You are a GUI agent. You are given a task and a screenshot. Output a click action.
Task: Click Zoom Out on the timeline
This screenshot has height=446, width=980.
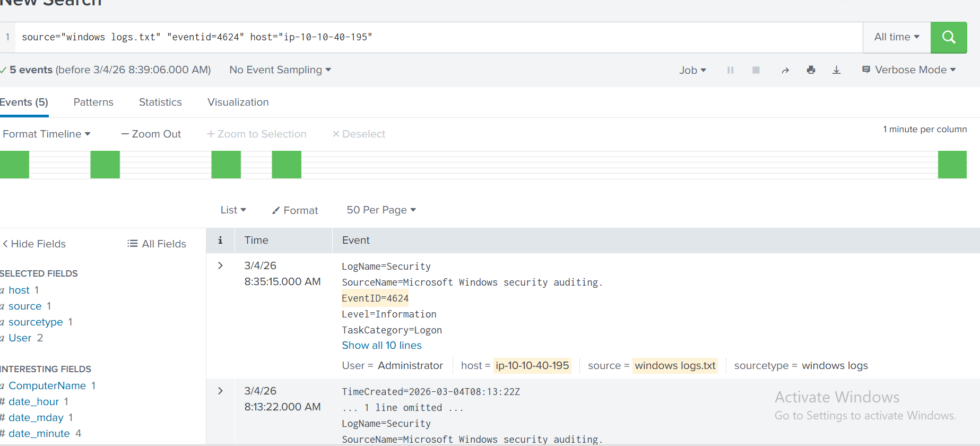[x=151, y=134]
